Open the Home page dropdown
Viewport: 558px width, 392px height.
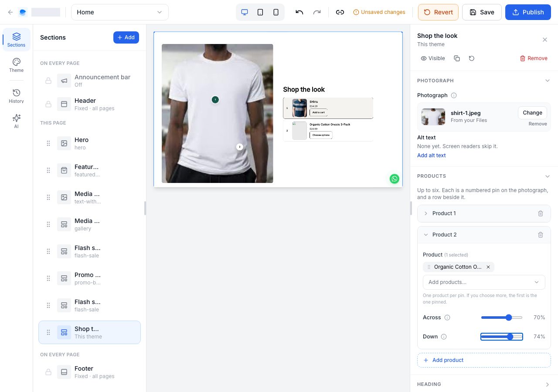120,12
